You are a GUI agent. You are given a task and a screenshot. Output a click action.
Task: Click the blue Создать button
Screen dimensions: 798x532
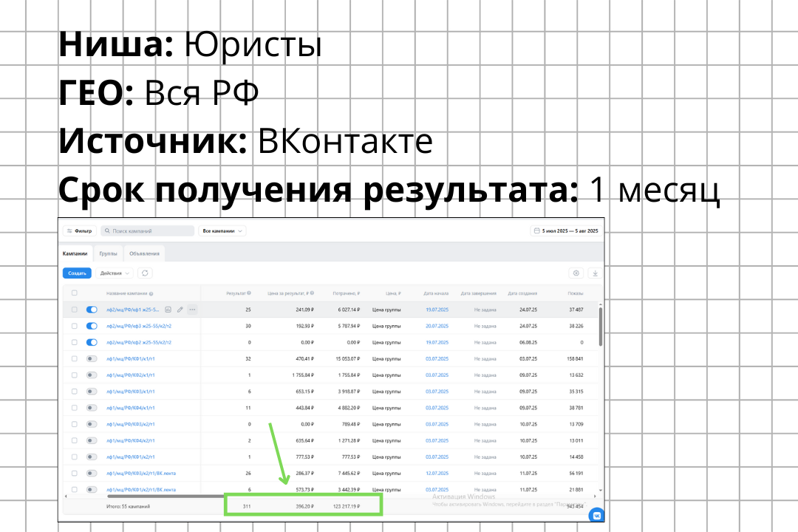[x=77, y=273]
